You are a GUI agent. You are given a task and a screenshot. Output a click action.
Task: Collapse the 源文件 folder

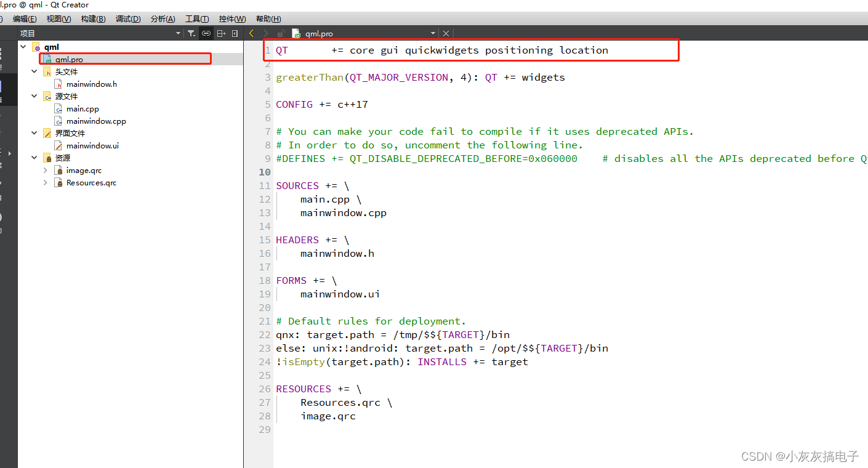[34, 96]
